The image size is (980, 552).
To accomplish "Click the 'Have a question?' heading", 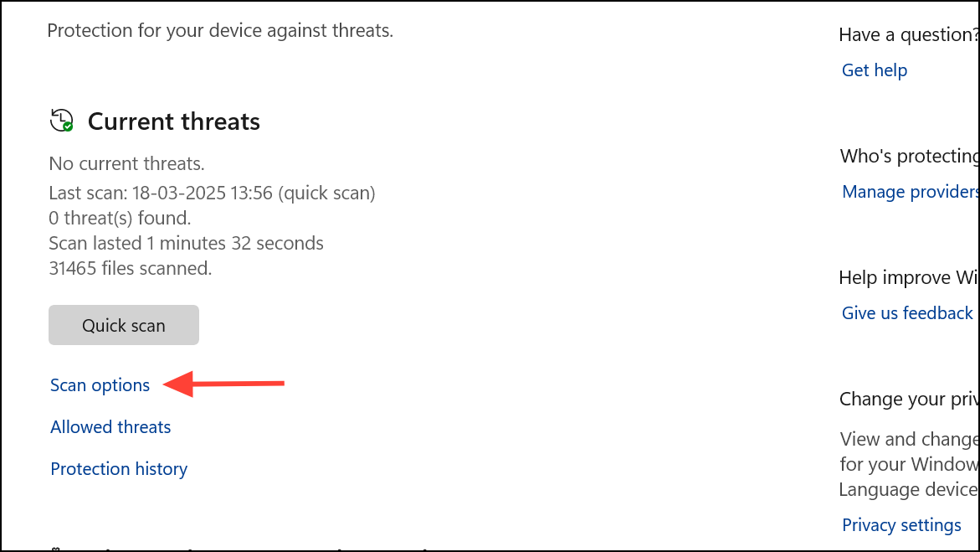I will click(x=908, y=34).
